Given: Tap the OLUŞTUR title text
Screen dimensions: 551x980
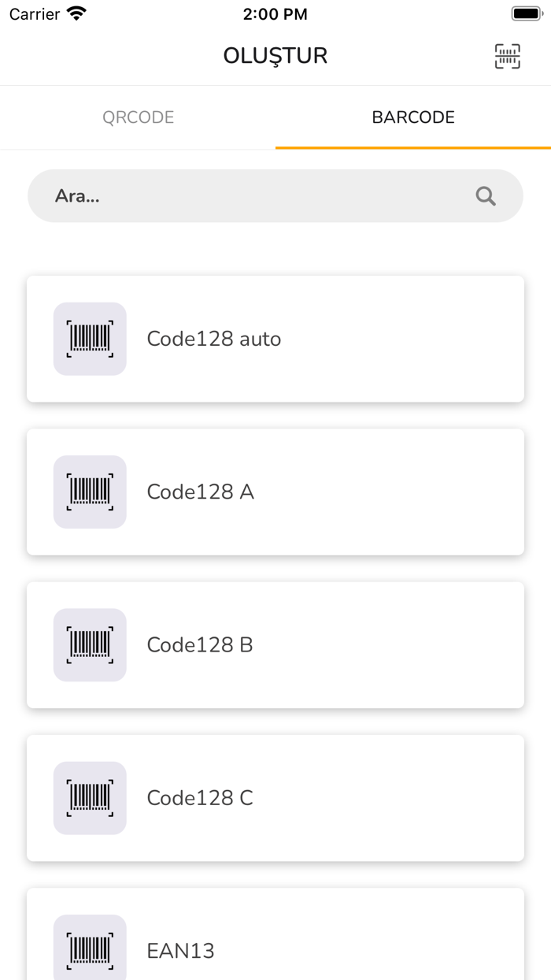Looking at the screenshot, I should 275,55.
